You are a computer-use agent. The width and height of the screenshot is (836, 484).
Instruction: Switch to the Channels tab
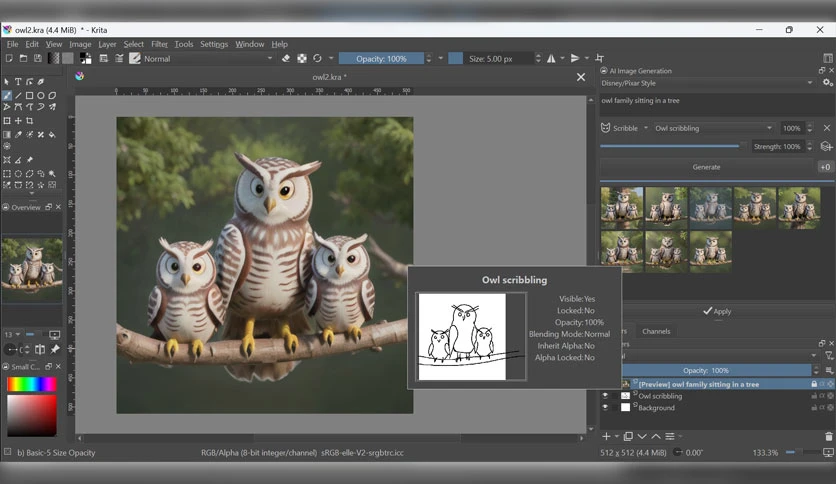(x=656, y=331)
